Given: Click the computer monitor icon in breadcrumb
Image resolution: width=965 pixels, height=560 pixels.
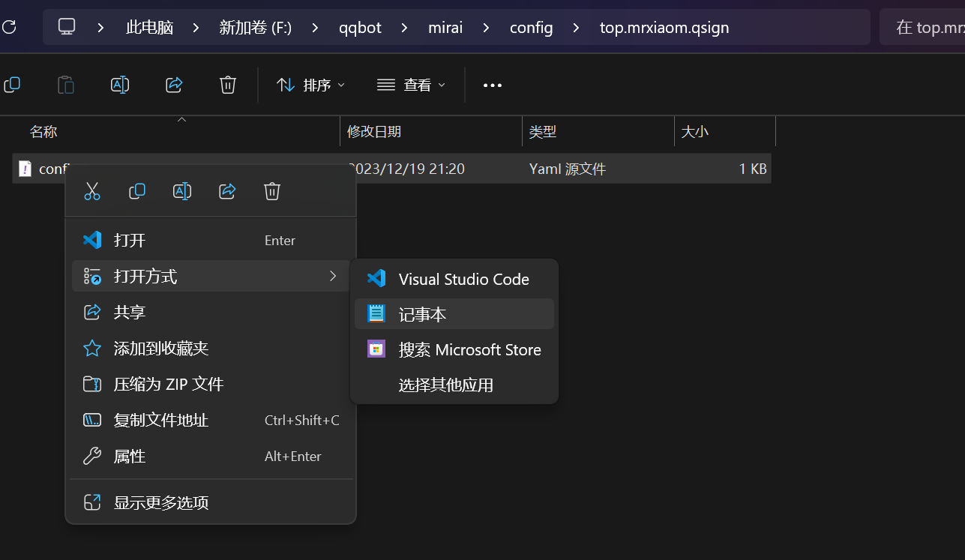Looking at the screenshot, I should coord(67,28).
